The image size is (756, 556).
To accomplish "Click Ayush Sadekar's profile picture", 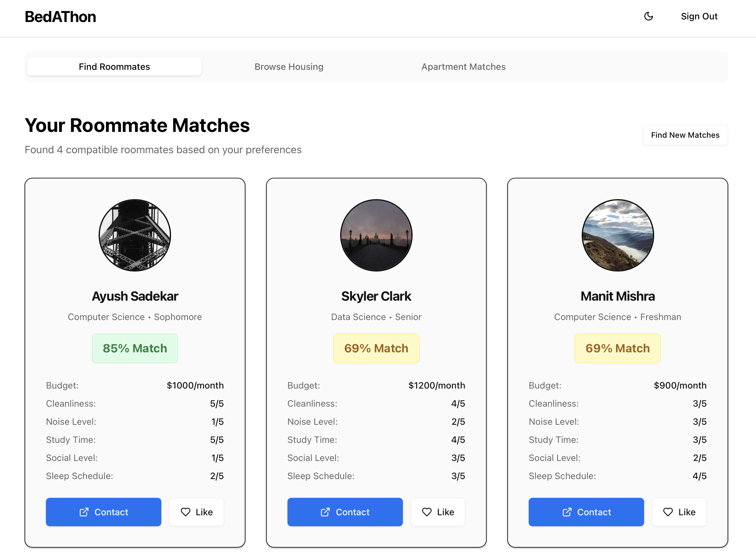I will pyautogui.click(x=135, y=235).
